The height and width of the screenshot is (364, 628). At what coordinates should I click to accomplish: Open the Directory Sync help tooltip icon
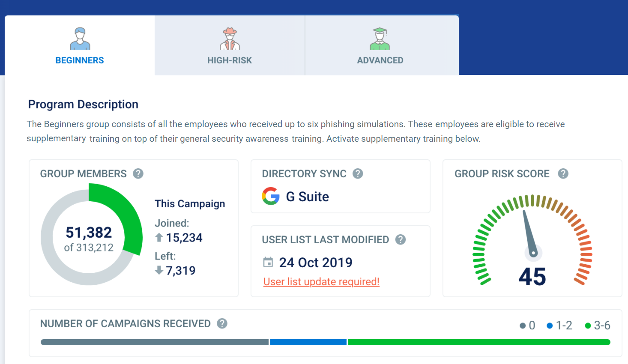point(358,173)
